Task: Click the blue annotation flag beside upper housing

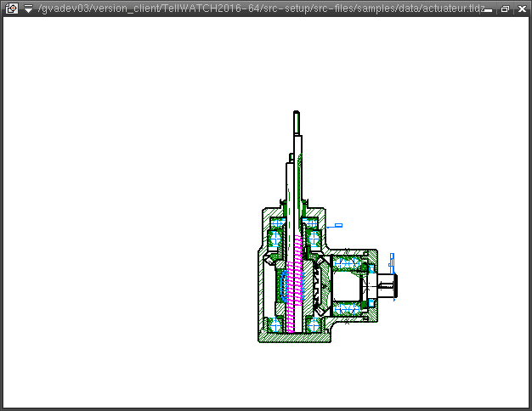Action: pyautogui.click(x=338, y=225)
